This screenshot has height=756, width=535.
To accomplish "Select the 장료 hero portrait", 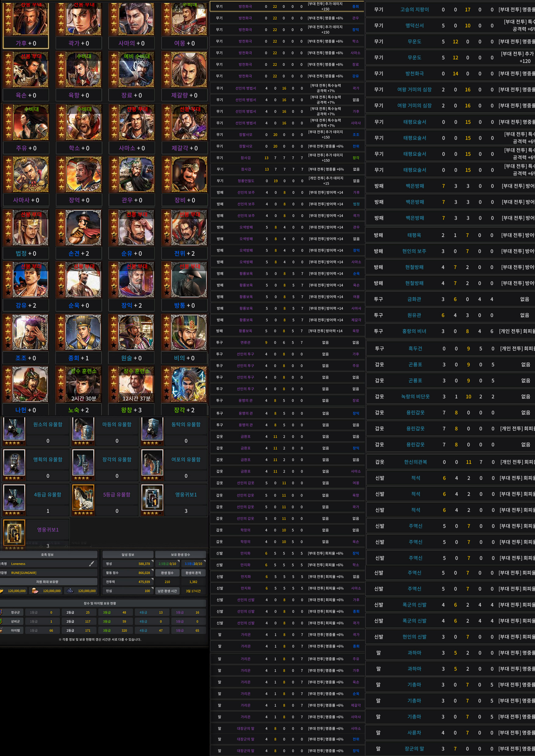I will pyautogui.click(x=136, y=70).
